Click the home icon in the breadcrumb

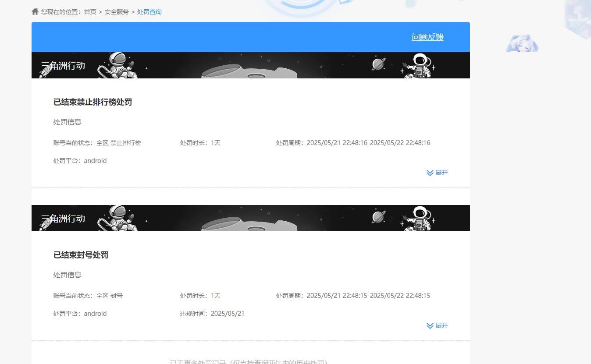[x=35, y=11]
